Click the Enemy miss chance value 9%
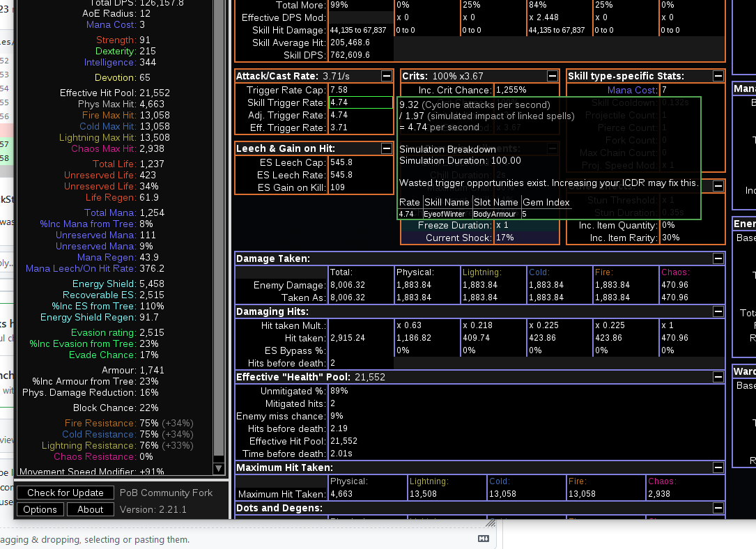This screenshot has height=549, width=756. 337,416
